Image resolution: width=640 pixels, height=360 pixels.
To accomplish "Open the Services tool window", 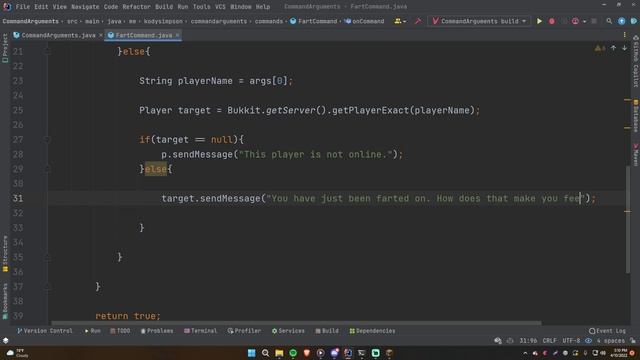I will [288, 331].
